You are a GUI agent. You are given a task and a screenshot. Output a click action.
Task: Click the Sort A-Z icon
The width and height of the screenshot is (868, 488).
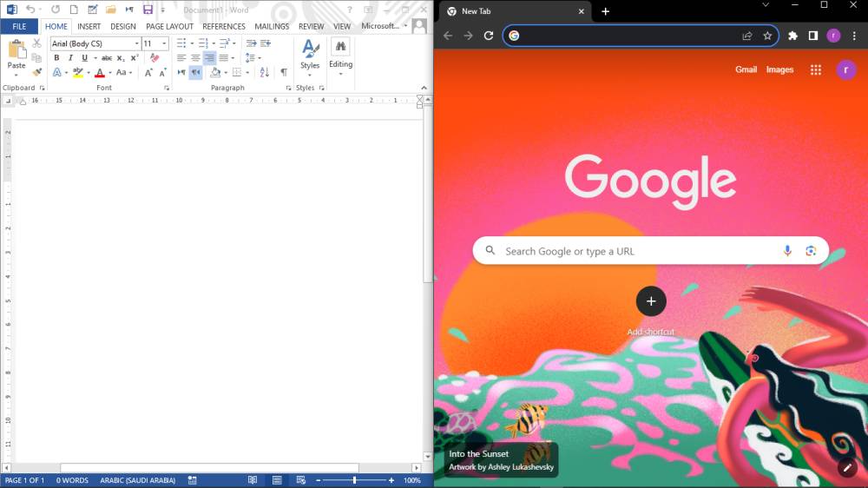(x=264, y=72)
